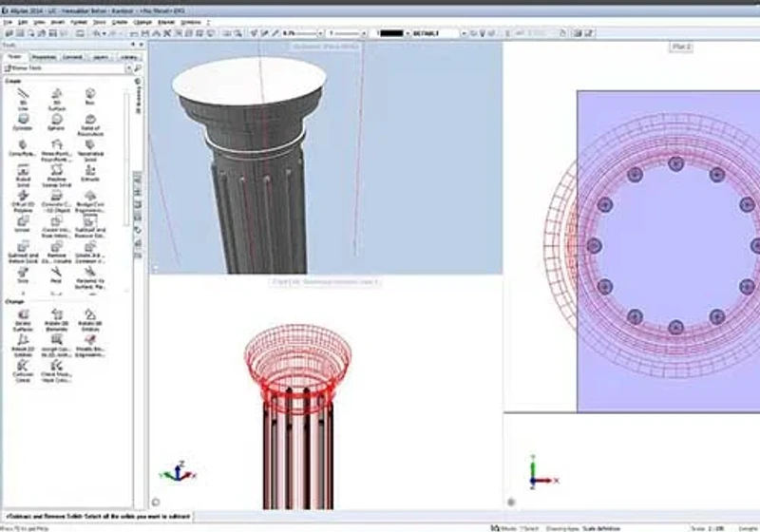Screen dimensions: 760x532
Task: Select the Collision Check tool
Action: tap(23, 370)
